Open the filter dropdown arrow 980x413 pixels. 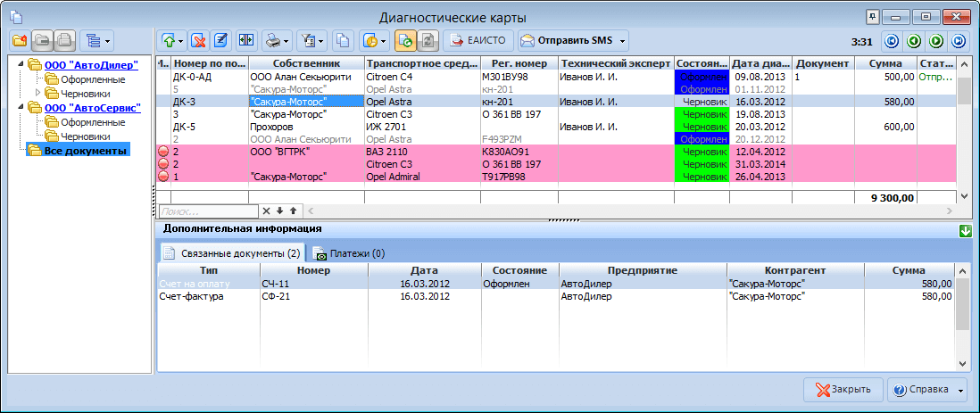point(321,41)
